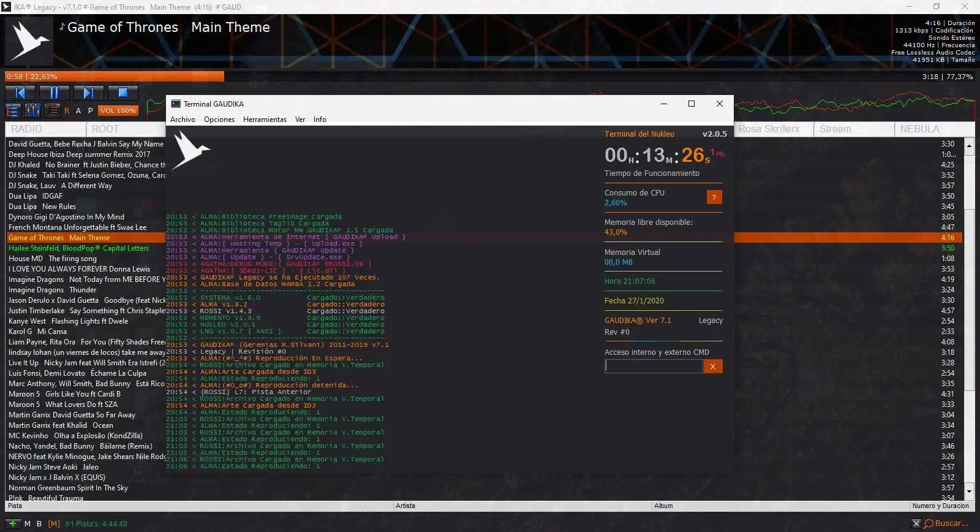This screenshot has height=532, width=980.
Task: Select Maroon 5 What Lovers Do track
Action: (x=63, y=405)
